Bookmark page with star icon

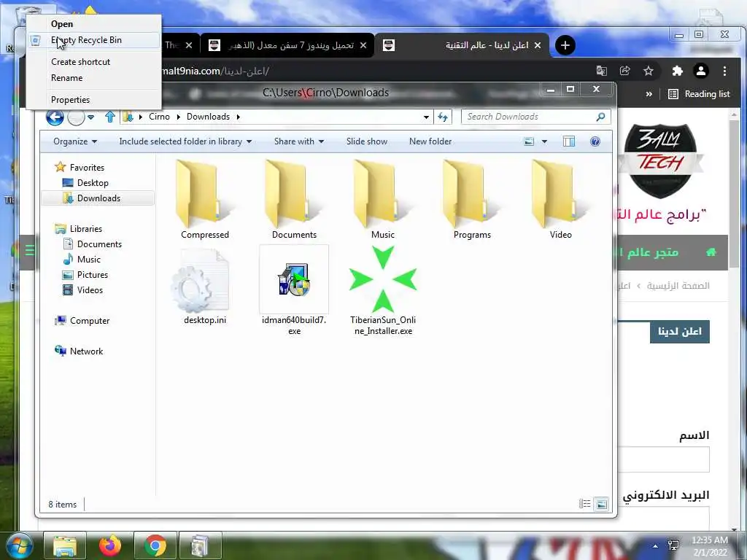coord(648,71)
